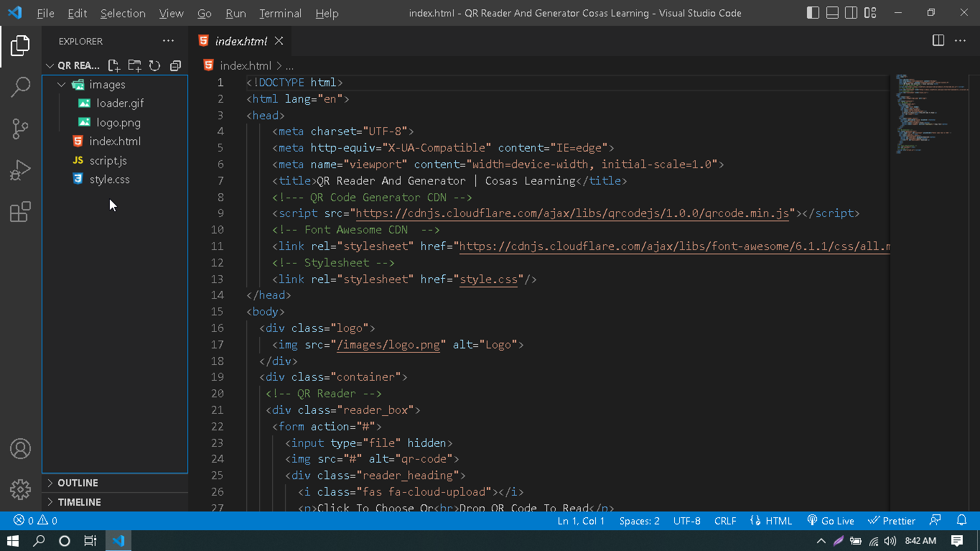980x551 pixels.
Task: Open the Extensions view
Action: (x=20, y=211)
